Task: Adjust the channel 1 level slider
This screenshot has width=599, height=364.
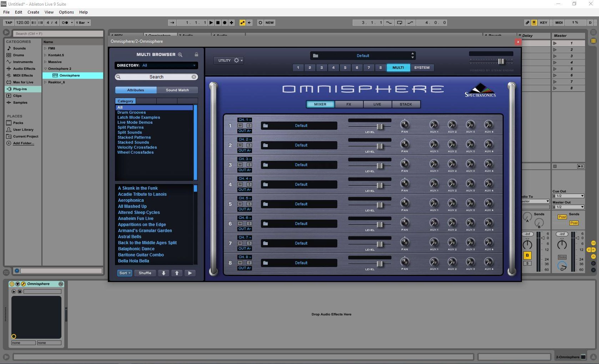Action: click(380, 127)
